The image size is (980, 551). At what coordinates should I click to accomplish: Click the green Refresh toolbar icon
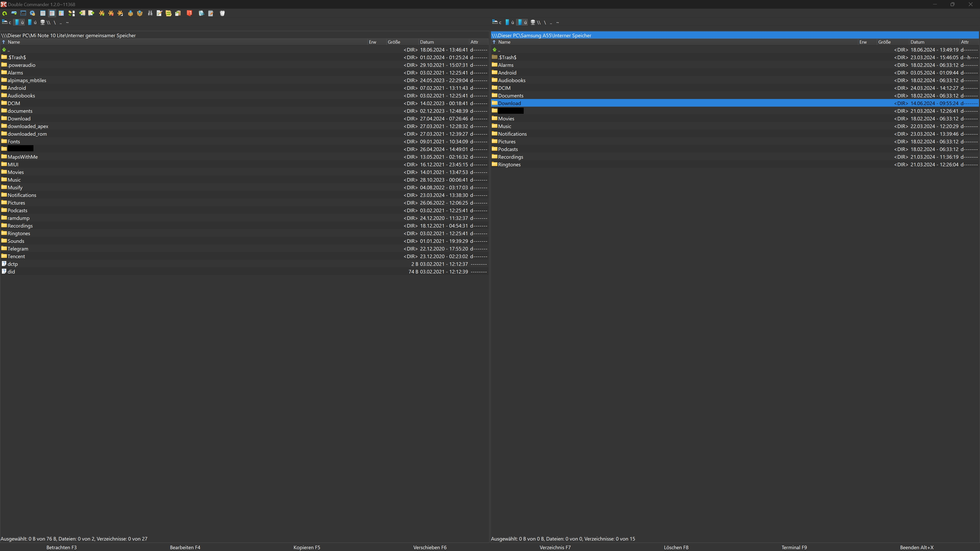coord(5,13)
